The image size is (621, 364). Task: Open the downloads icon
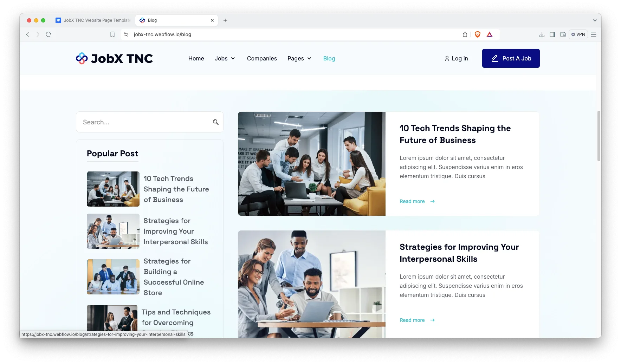pyautogui.click(x=542, y=34)
